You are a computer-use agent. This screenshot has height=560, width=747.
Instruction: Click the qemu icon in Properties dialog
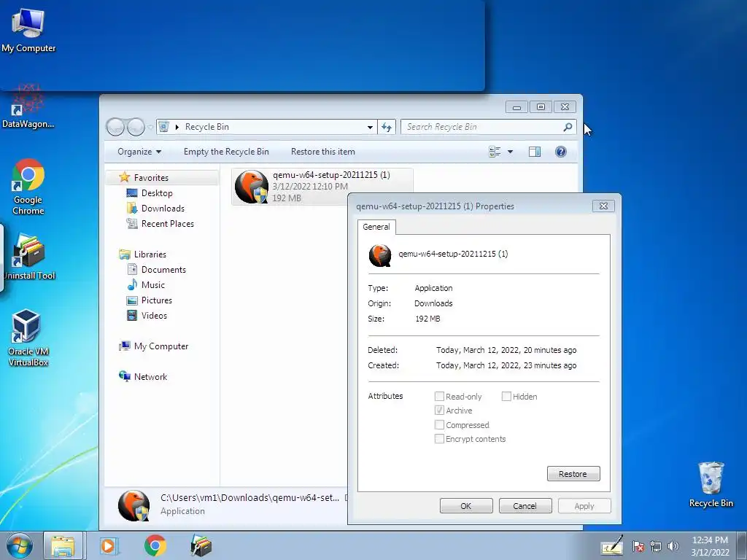coord(380,255)
